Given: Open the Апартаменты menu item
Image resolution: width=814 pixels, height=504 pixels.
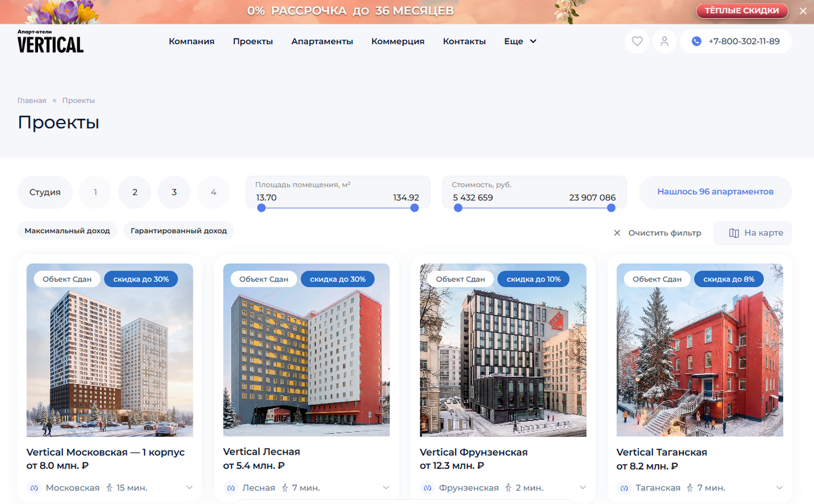Looking at the screenshot, I should (322, 41).
